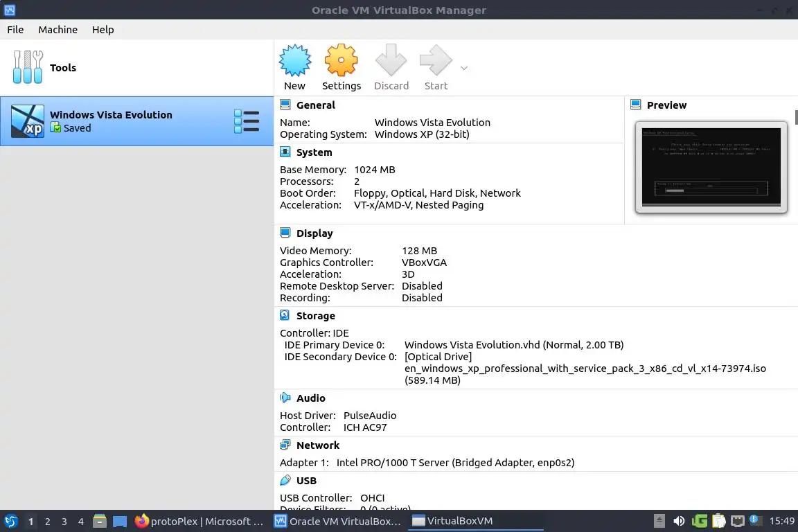Click the Network section adapter icon
Viewport: 798px width, 532px height.
285,445
